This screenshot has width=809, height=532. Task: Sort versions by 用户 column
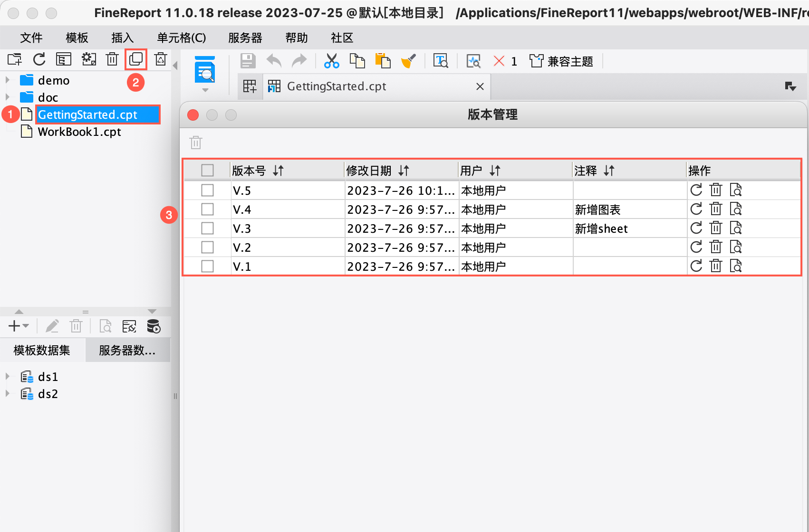(x=495, y=170)
